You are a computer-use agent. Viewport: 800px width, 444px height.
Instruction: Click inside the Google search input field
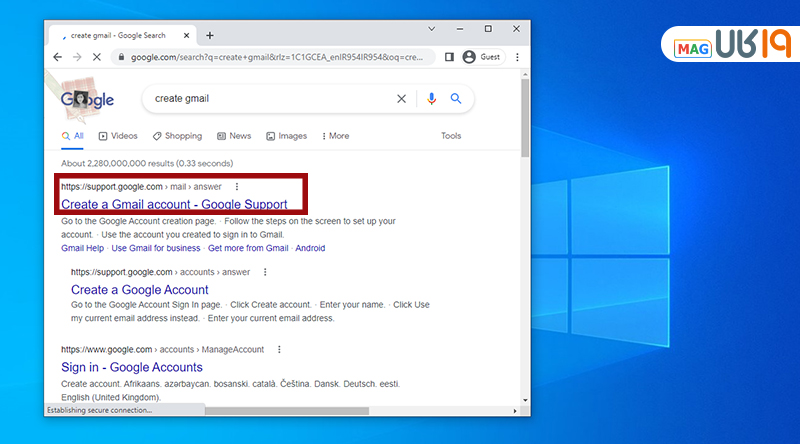point(270,99)
